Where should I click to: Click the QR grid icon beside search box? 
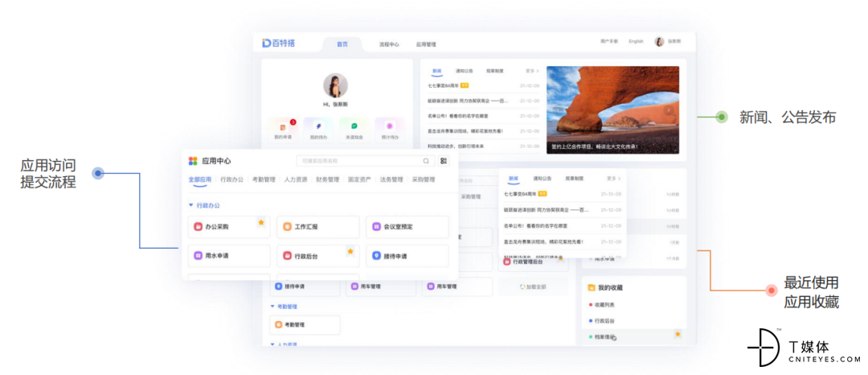click(x=444, y=161)
